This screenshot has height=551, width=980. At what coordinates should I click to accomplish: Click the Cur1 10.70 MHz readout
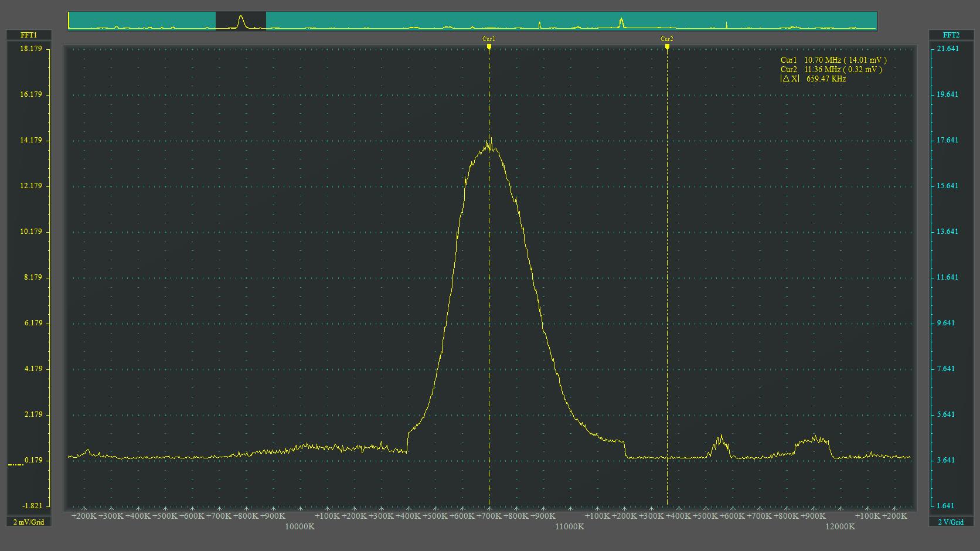tap(833, 60)
